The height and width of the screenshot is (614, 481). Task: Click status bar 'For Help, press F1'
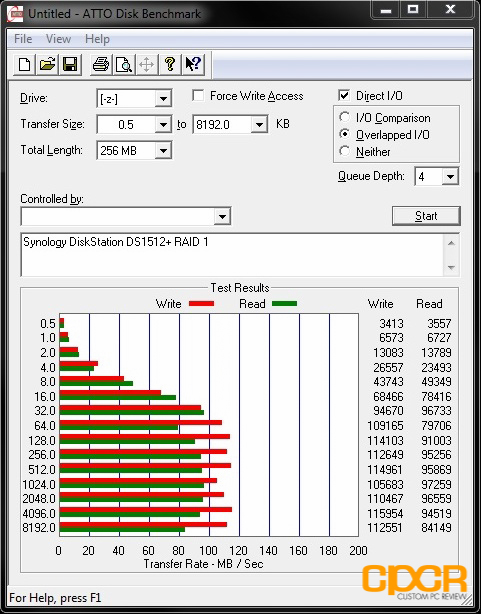[55, 598]
